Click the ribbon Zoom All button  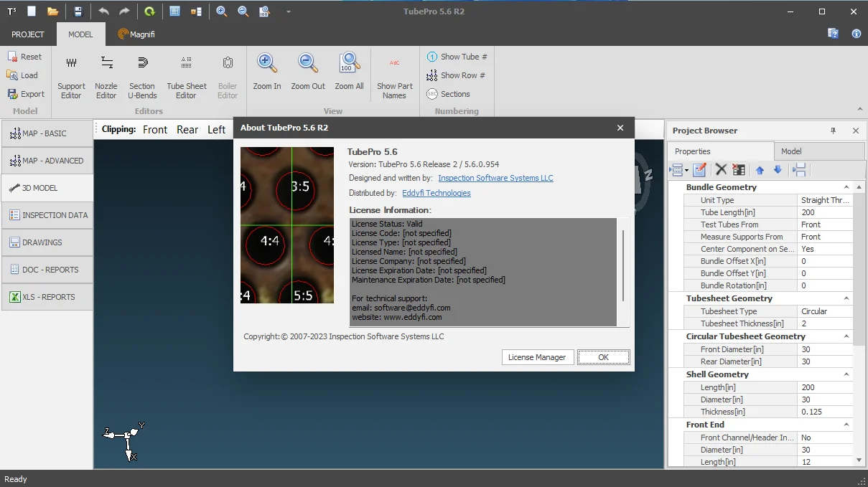click(349, 72)
